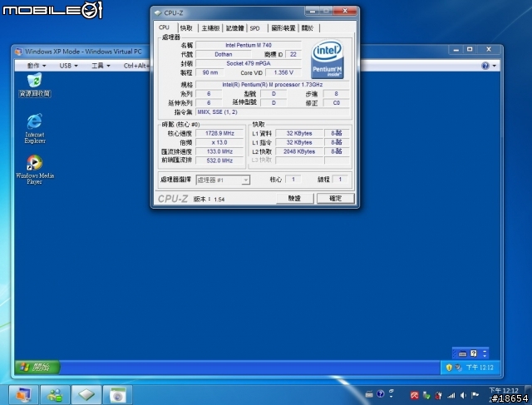This screenshot has width=532, height=405.
Task: Switch to the 主機板 tab
Action: [210, 28]
